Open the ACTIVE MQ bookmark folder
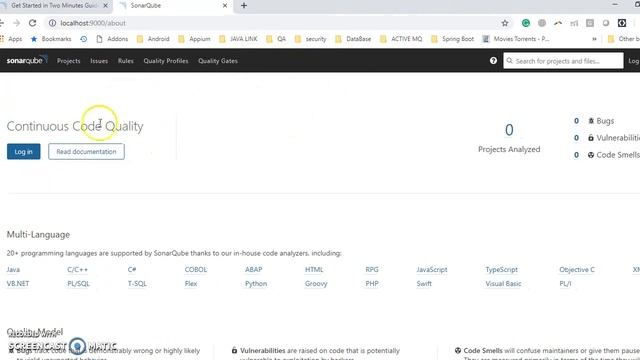Viewport: 640px width, 360px height. tap(401, 39)
